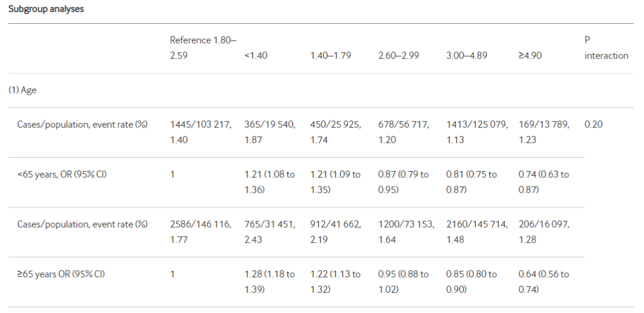Select the 'Reference 1.80–2.59' column header

point(203,48)
